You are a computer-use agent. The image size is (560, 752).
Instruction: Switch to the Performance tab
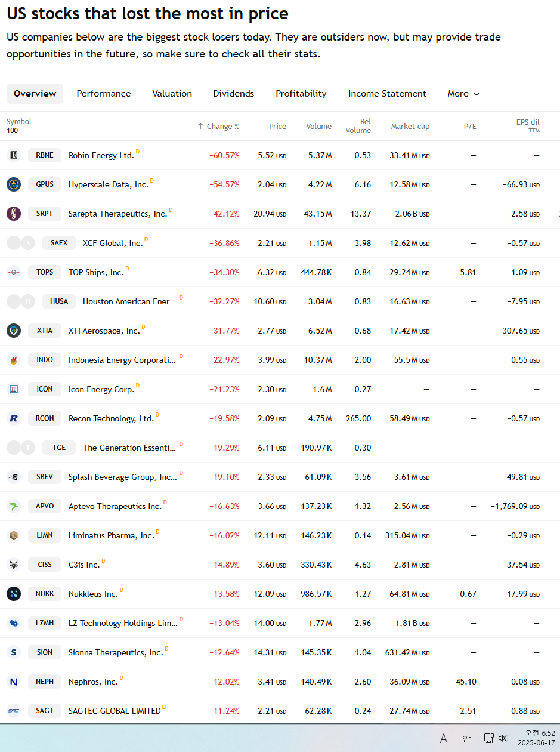point(104,94)
